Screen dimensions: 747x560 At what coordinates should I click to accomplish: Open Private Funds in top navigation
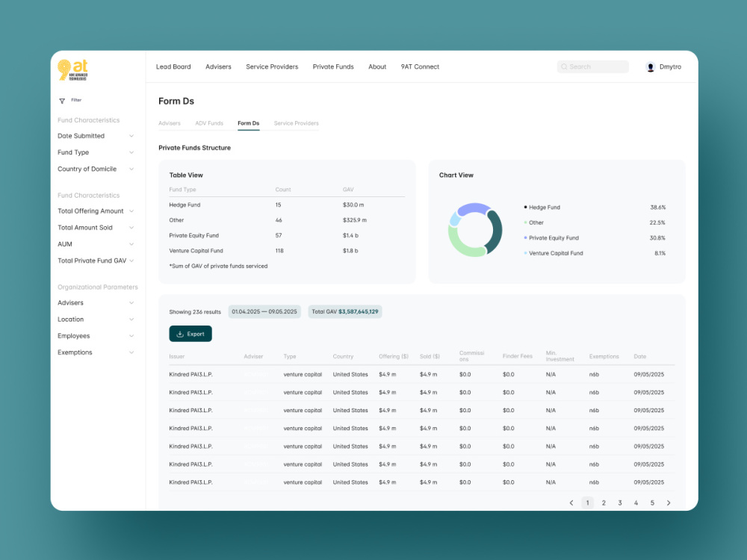(333, 66)
